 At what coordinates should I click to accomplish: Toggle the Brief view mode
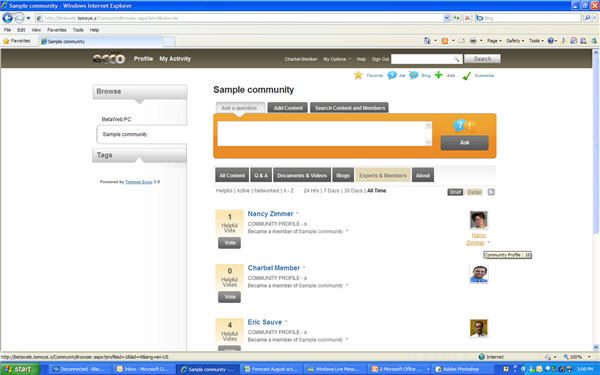click(455, 192)
